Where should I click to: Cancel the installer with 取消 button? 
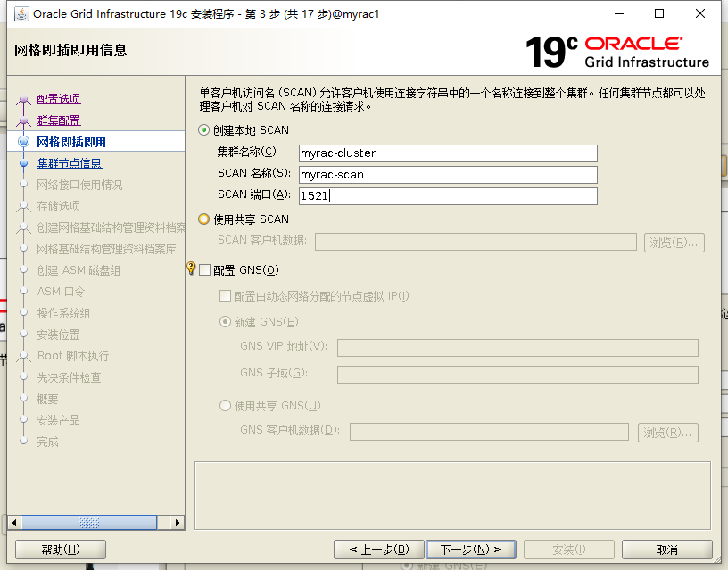666,549
